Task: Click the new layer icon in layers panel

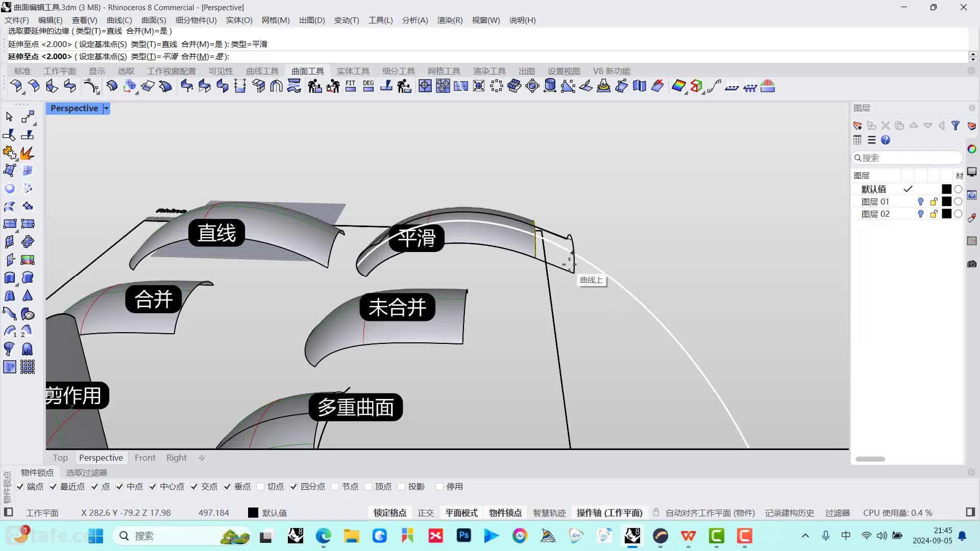Action: point(857,126)
